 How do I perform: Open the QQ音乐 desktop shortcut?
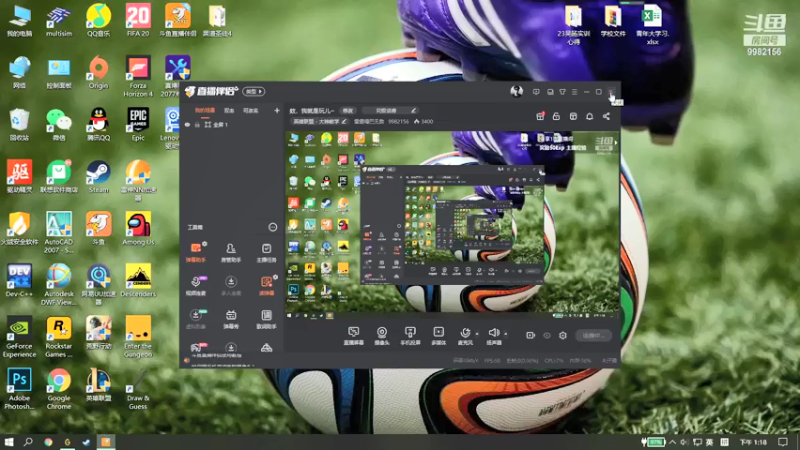pyautogui.click(x=98, y=20)
